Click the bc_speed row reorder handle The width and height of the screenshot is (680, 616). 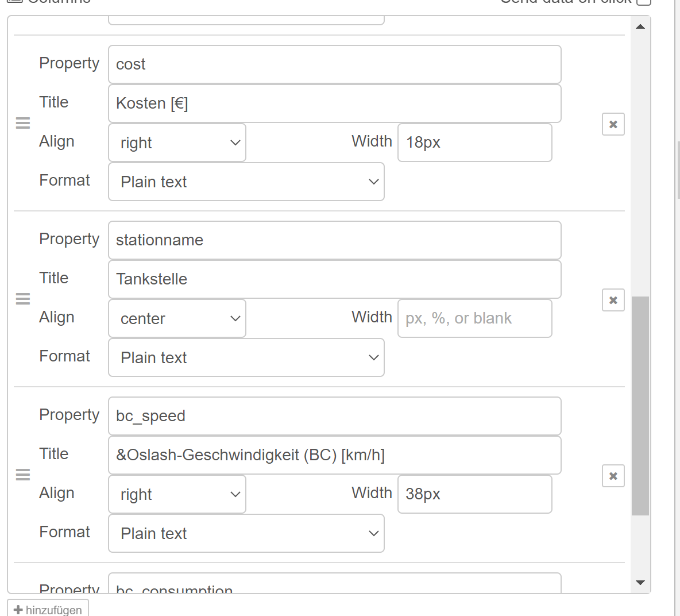coord(23,475)
